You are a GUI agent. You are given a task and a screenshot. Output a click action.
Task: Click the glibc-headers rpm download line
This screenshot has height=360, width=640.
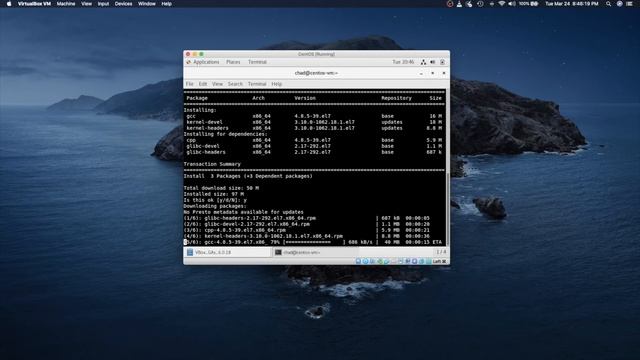tap(306, 218)
